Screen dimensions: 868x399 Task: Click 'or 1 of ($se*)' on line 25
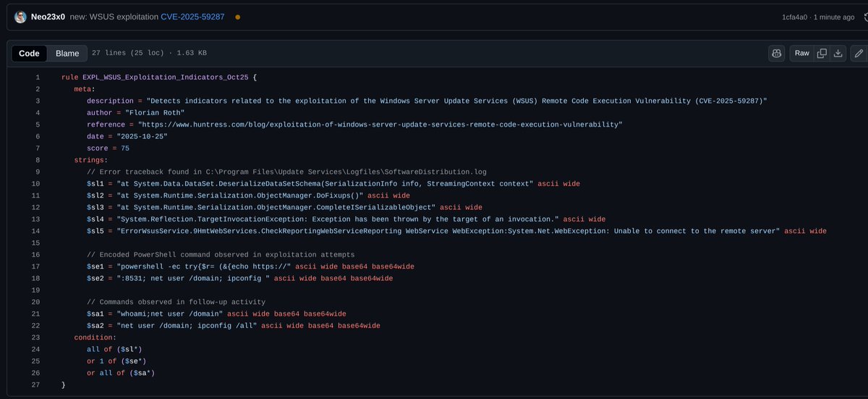coord(116,361)
